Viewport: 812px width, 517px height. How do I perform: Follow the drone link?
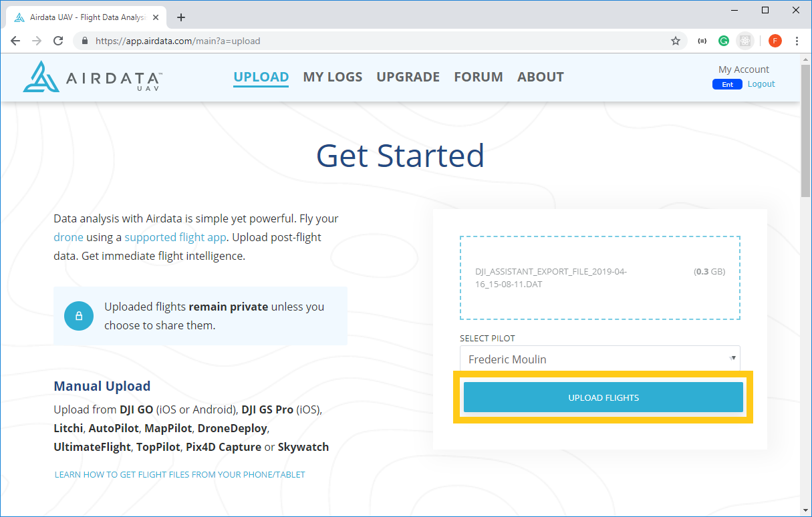68,237
